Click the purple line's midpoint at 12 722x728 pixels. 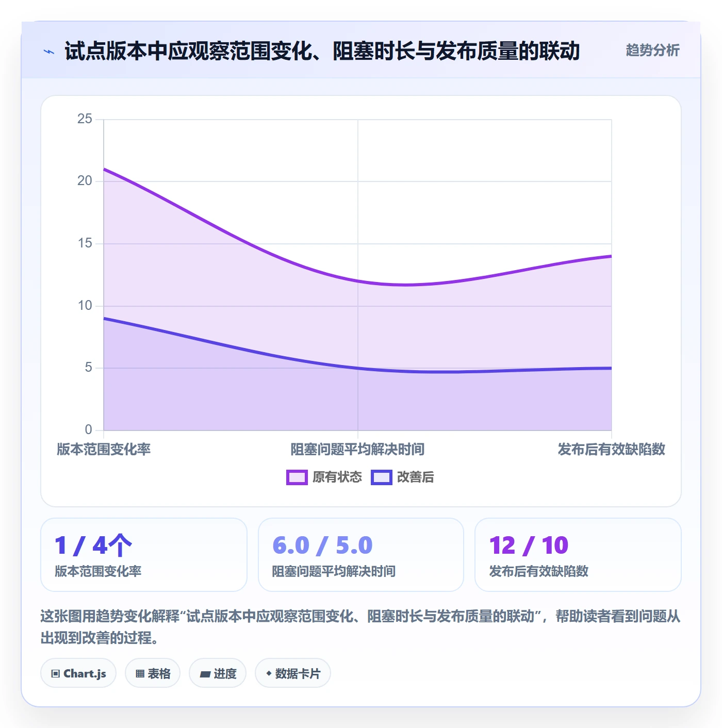click(357, 281)
